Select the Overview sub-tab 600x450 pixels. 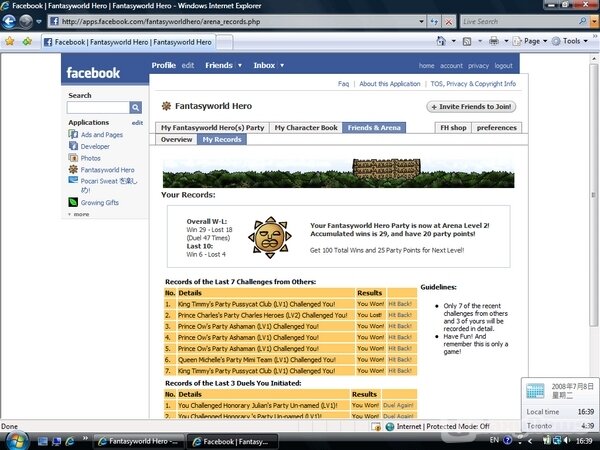click(177, 140)
